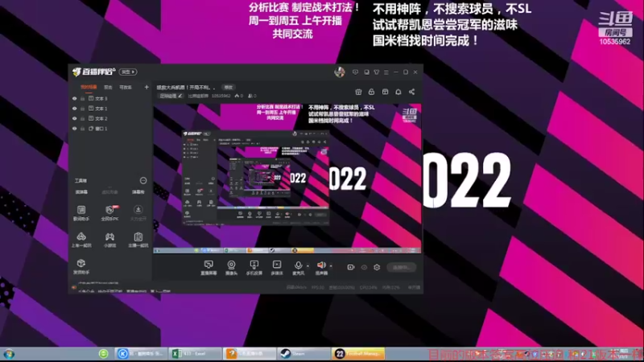644x362 pixels.
Task: Switch to the second scene tab
Action: [x=108, y=87]
